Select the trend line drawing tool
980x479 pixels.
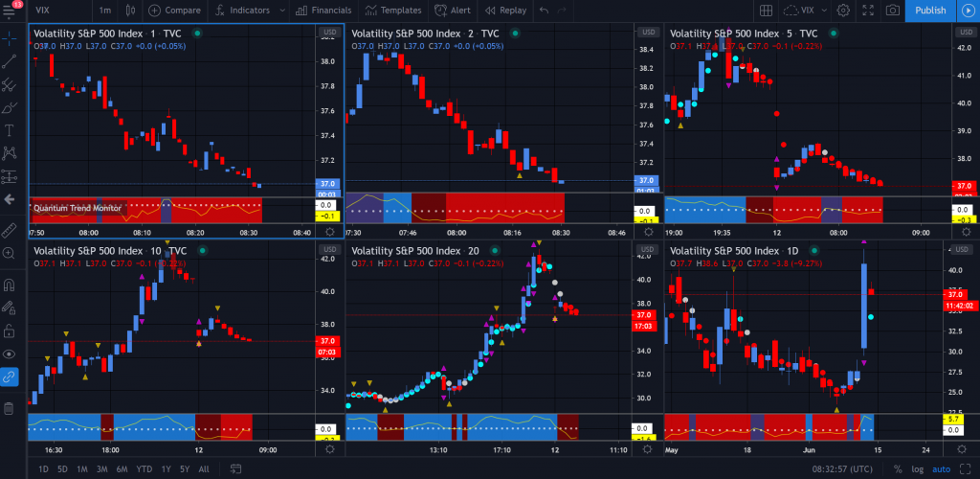tap(10, 61)
